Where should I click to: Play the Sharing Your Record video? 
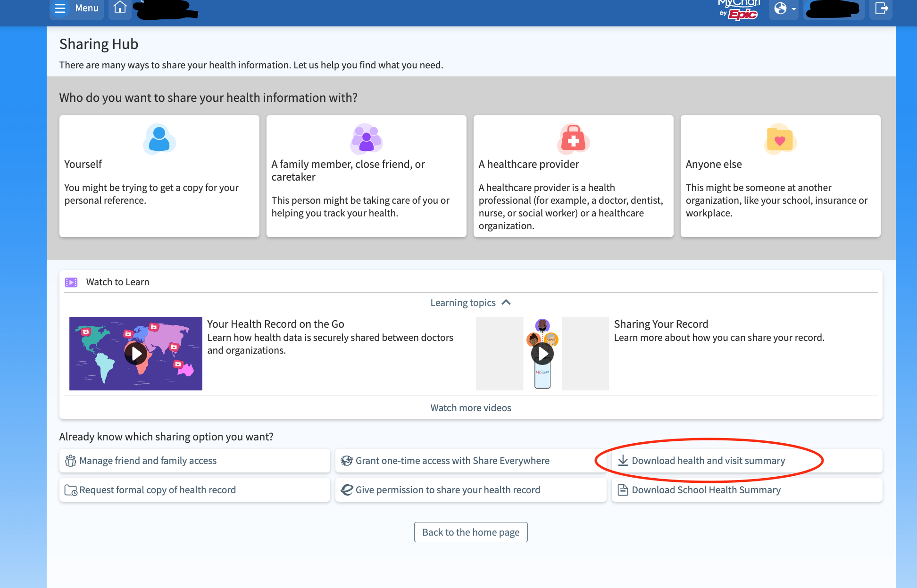542,353
